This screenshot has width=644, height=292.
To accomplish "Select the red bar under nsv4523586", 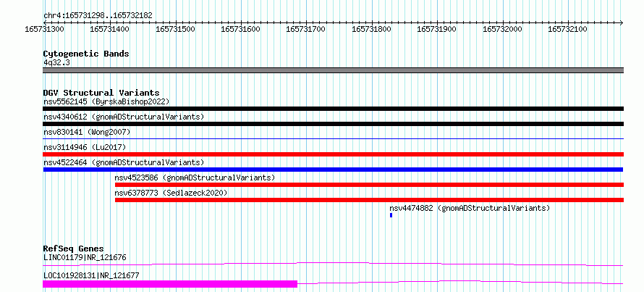I will click(369, 185).
